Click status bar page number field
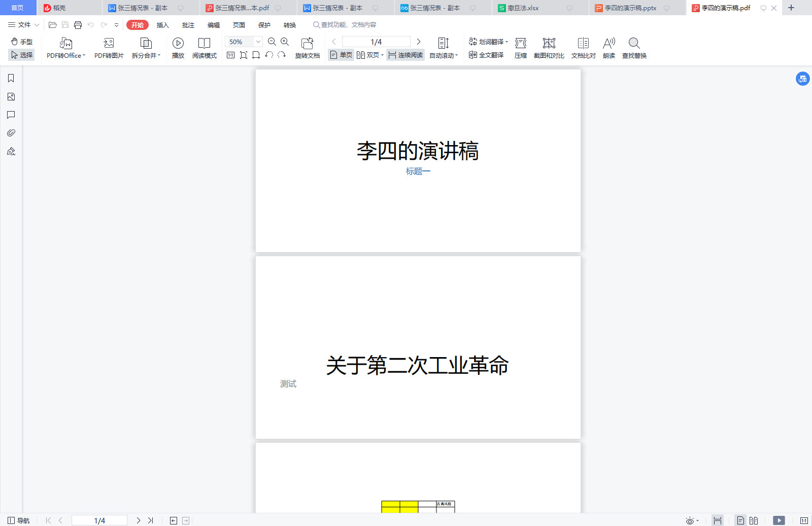The height and width of the screenshot is (526, 812). 99,520
